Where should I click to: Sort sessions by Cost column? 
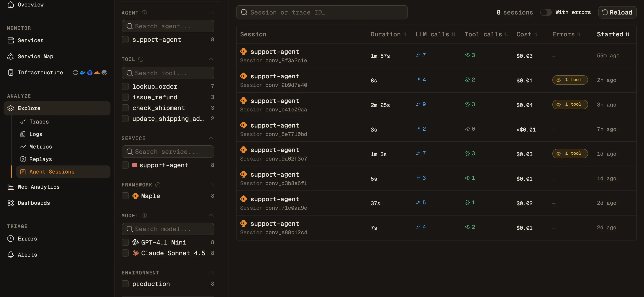[x=527, y=34]
